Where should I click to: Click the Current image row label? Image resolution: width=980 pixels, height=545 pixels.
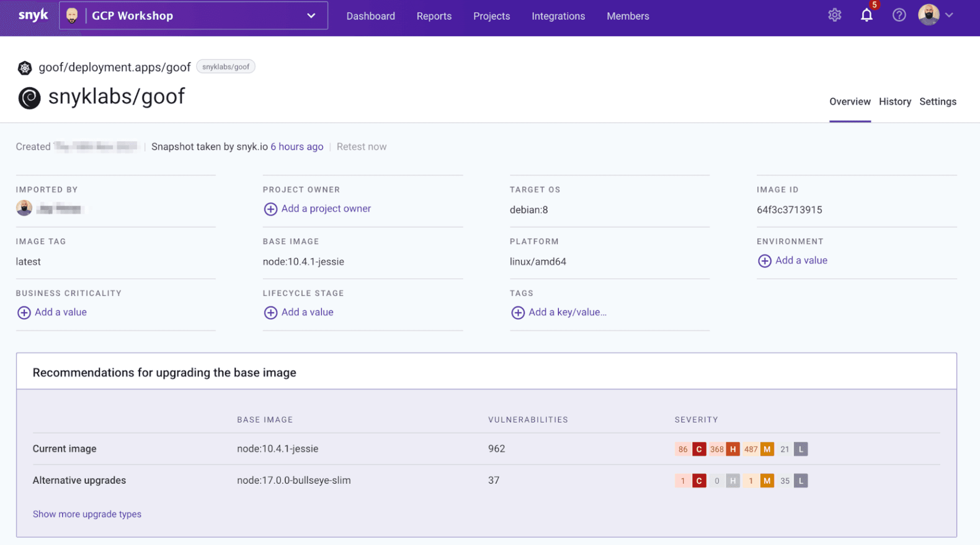(x=64, y=448)
